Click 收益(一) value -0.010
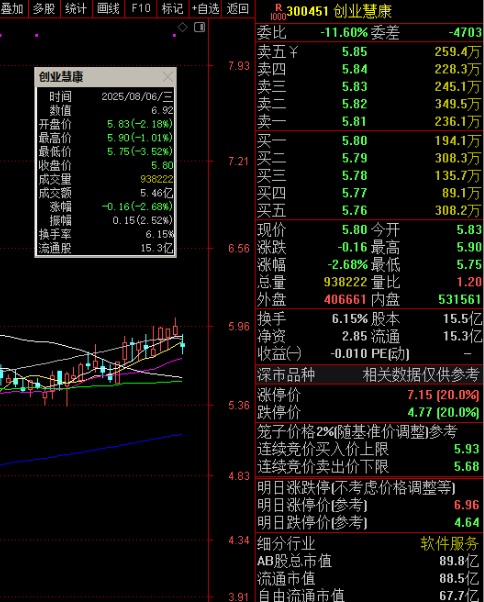This screenshot has height=602, width=484. point(349,354)
